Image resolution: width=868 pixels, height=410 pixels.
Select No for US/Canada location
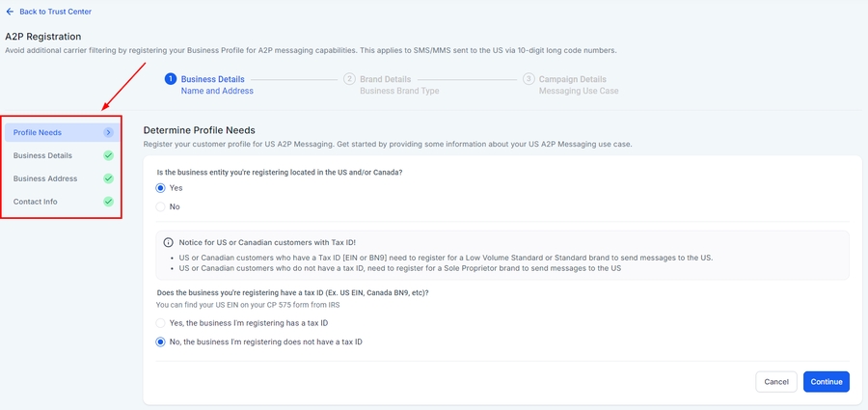pyautogui.click(x=161, y=206)
